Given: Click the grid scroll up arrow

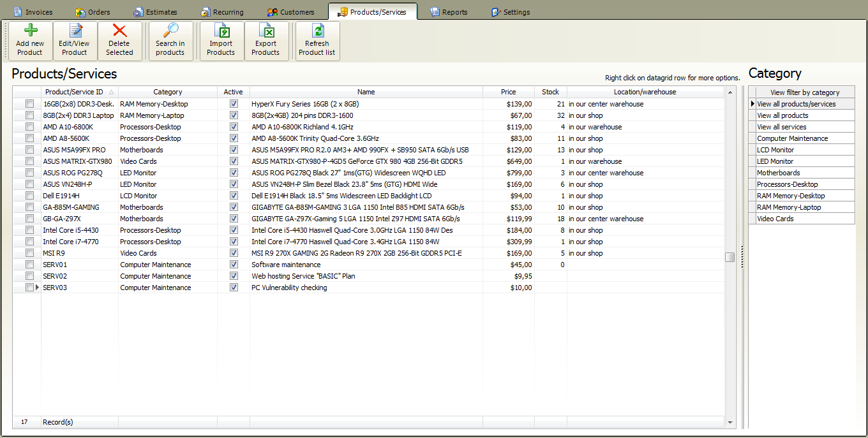Looking at the screenshot, I should click(x=730, y=92).
